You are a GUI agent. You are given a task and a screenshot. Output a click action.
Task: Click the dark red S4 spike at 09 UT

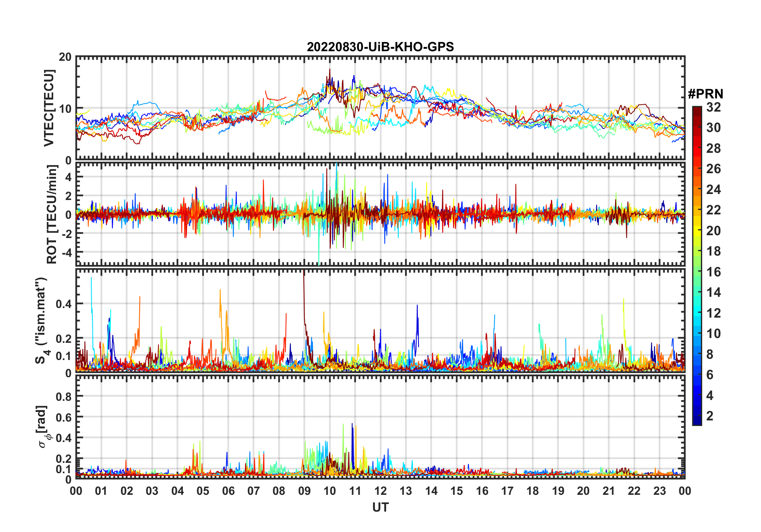pos(304,296)
